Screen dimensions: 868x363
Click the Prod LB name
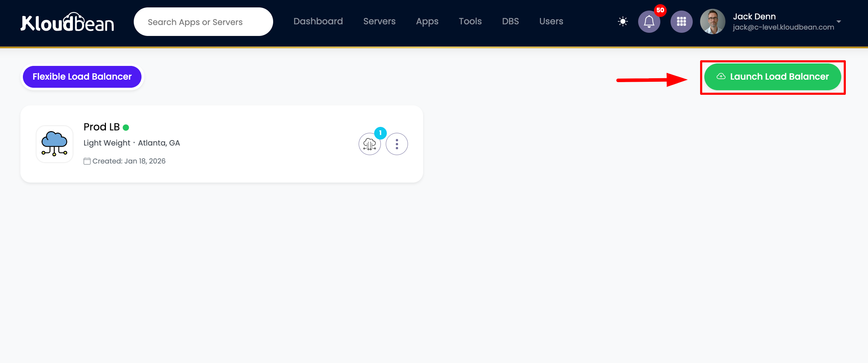102,127
